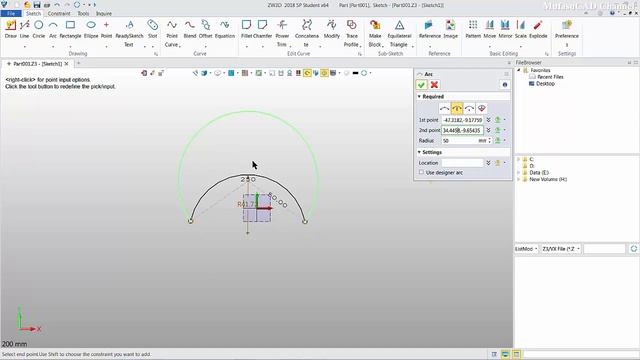
Task: Choose the fourth arc mode in Required section
Action: tap(481, 109)
